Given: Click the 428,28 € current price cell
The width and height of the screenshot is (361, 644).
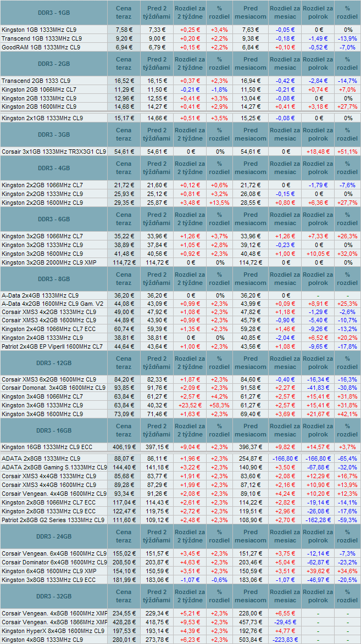Looking at the screenshot, I should [x=124, y=622].
